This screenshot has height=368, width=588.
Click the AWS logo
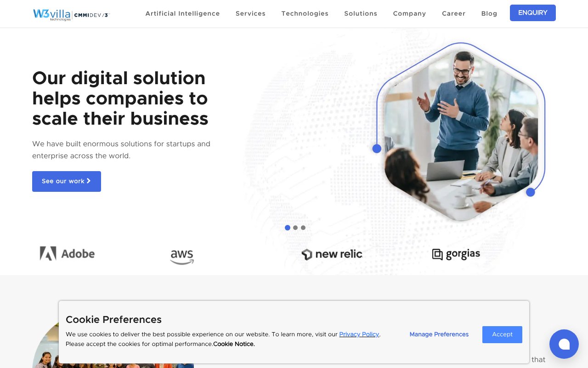click(182, 257)
